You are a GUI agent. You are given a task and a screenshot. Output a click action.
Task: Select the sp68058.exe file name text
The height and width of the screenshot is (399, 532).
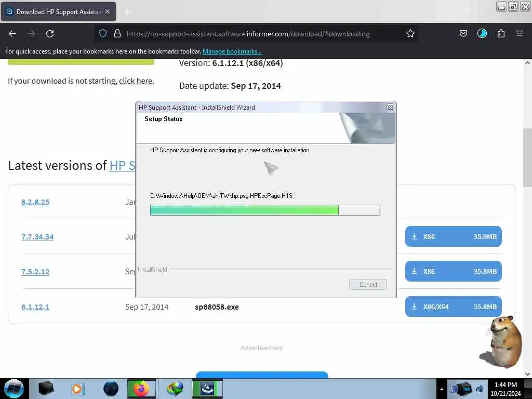[x=217, y=307]
